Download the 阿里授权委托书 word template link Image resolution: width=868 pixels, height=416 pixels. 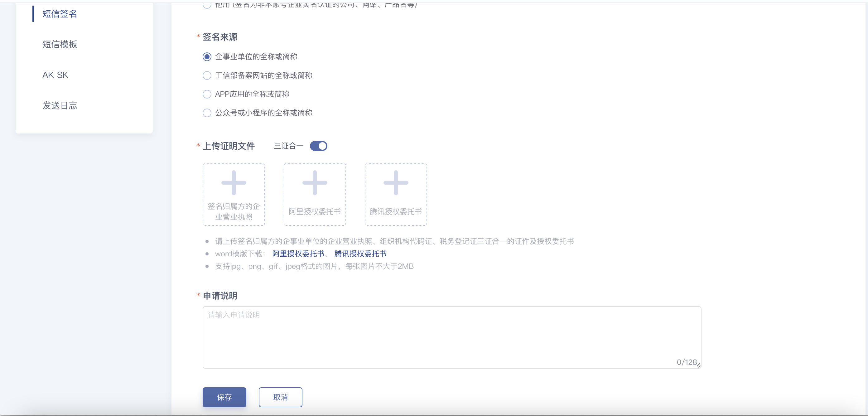pos(298,254)
